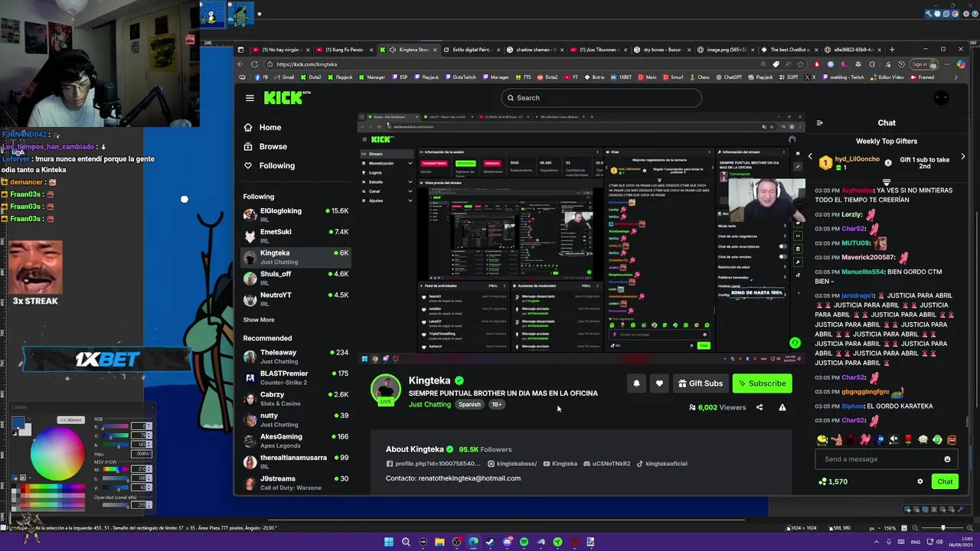This screenshot has height=551, width=980.
Task: Open the Instagram kingtekaboss link
Action: click(512, 464)
